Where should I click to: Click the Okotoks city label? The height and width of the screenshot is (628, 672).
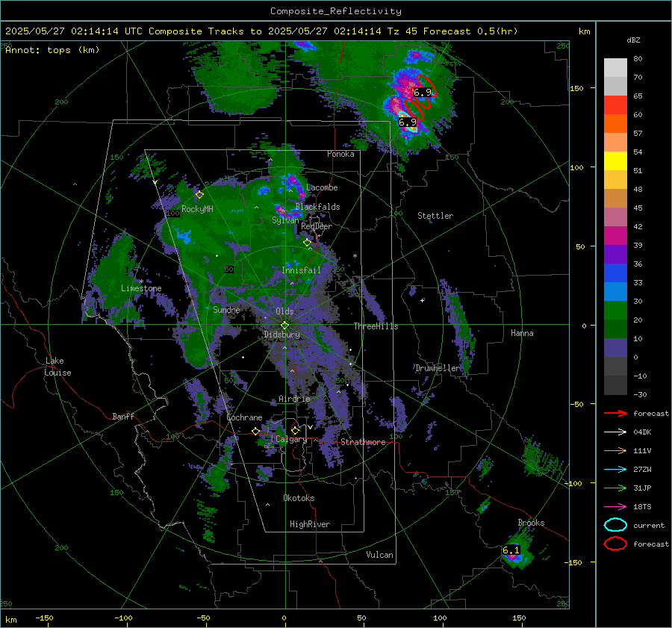tap(299, 498)
